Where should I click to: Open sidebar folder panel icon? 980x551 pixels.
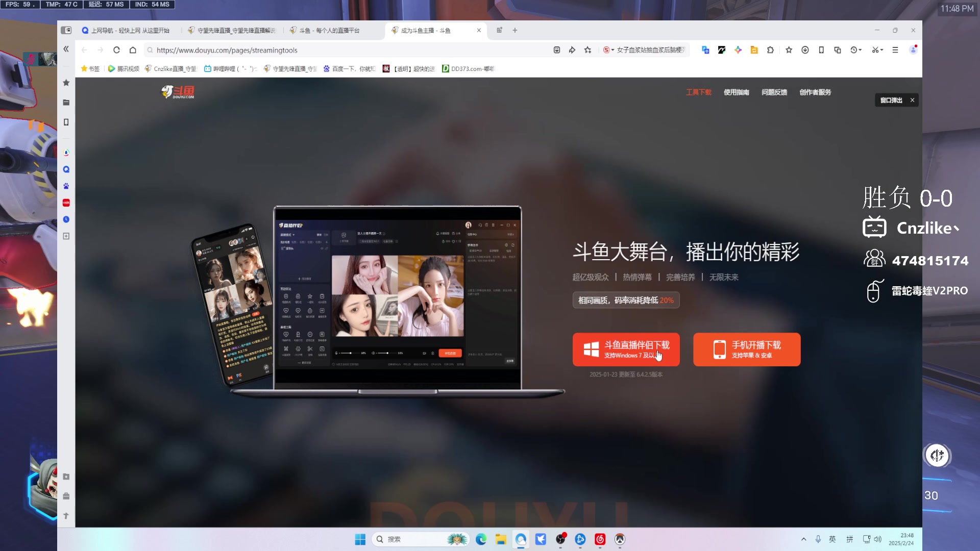tap(66, 103)
